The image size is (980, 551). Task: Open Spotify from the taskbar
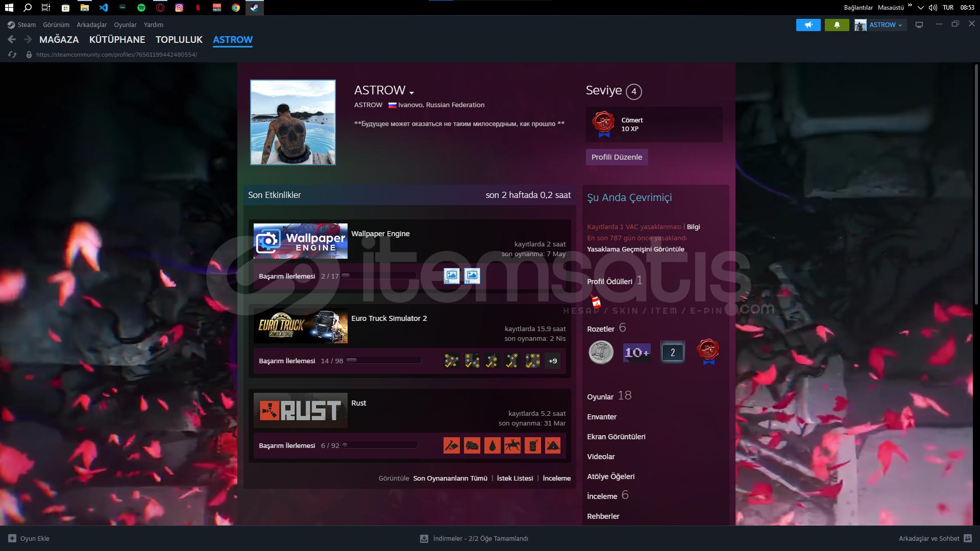[141, 8]
